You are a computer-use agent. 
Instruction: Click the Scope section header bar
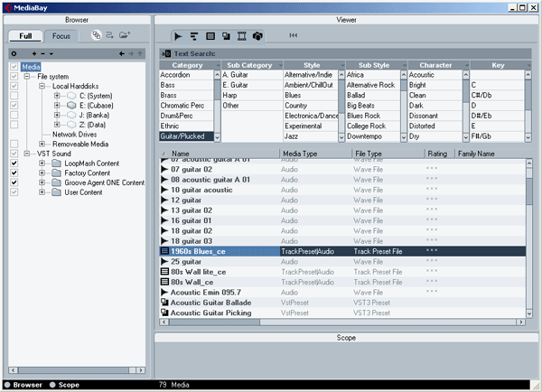(x=346, y=337)
